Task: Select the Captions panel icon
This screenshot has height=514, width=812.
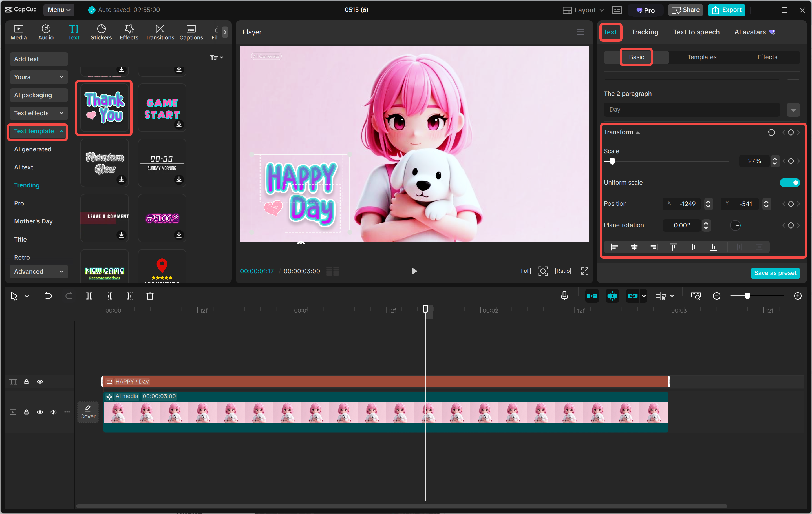Action: pos(191,31)
